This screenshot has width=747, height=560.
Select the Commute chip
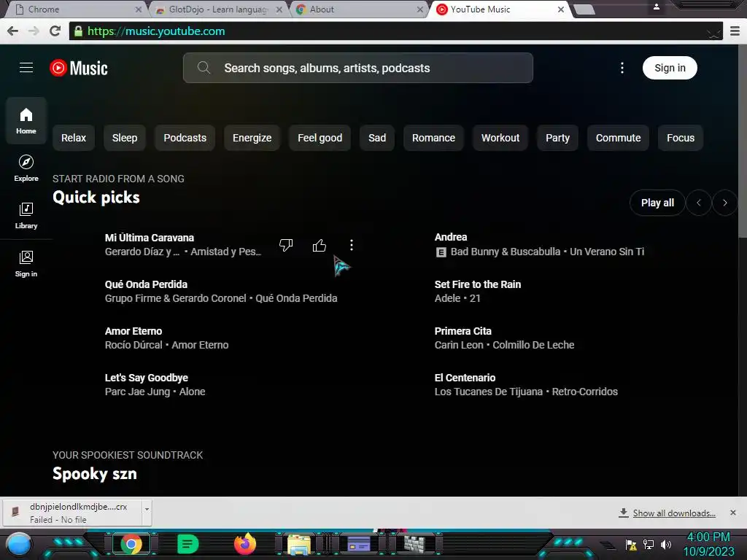point(618,138)
